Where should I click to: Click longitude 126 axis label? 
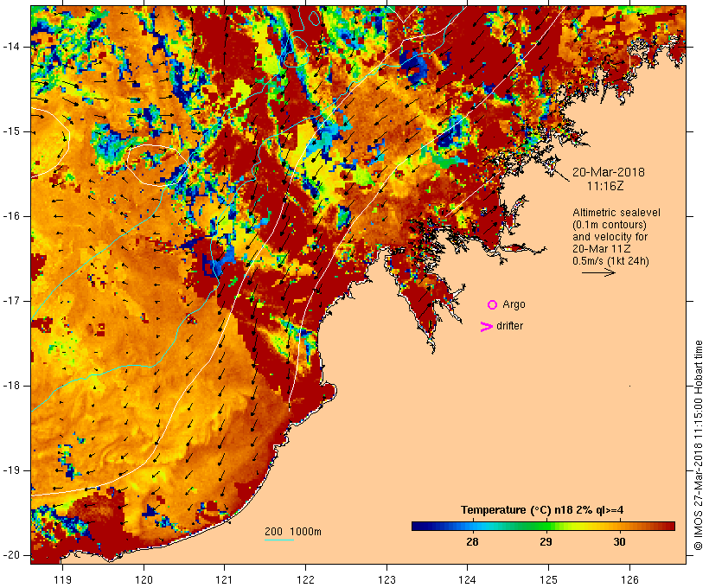point(629,579)
